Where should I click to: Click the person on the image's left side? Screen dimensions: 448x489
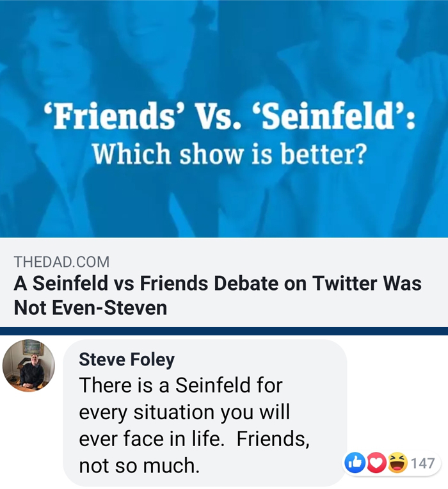coord(58,58)
